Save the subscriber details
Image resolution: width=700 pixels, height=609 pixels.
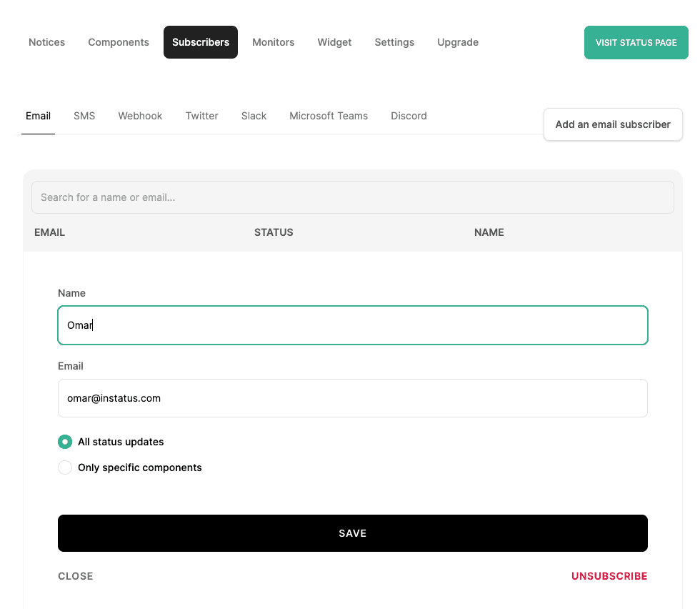[352, 533]
